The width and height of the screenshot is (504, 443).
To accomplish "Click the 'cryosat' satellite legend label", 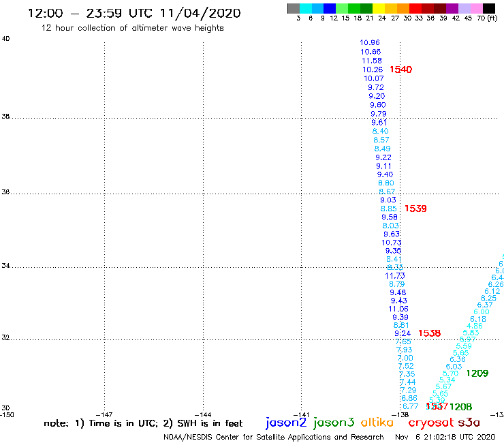I will pos(431,423).
